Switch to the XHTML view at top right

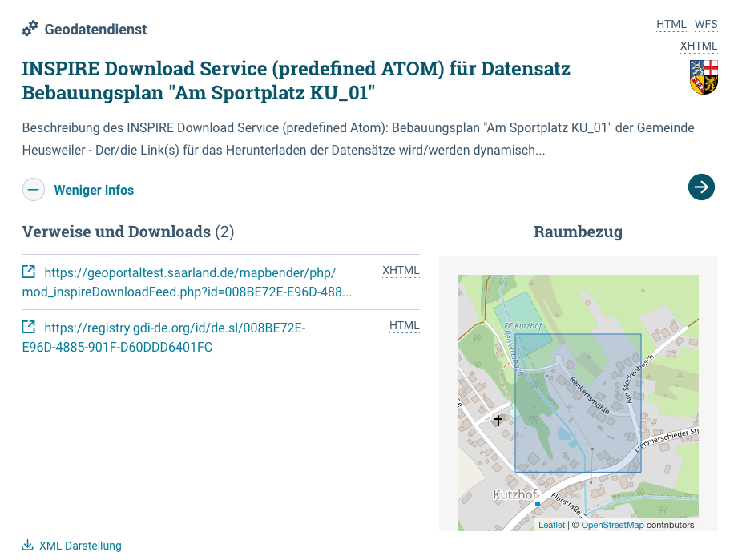[x=699, y=46]
